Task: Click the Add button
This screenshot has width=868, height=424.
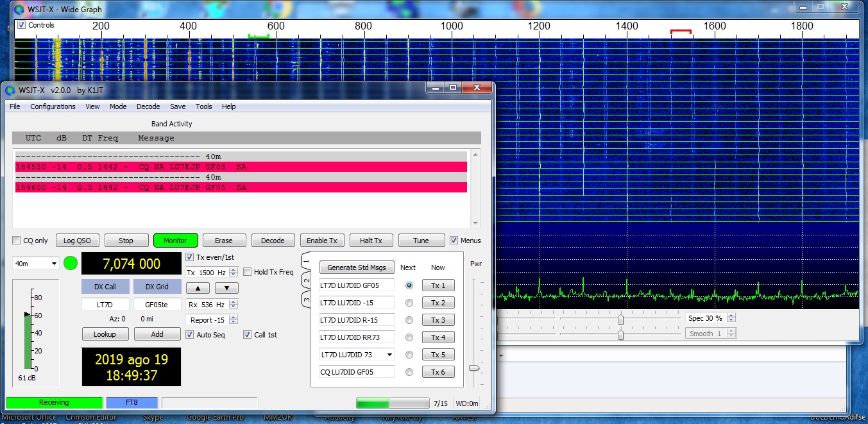Action: [157, 334]
